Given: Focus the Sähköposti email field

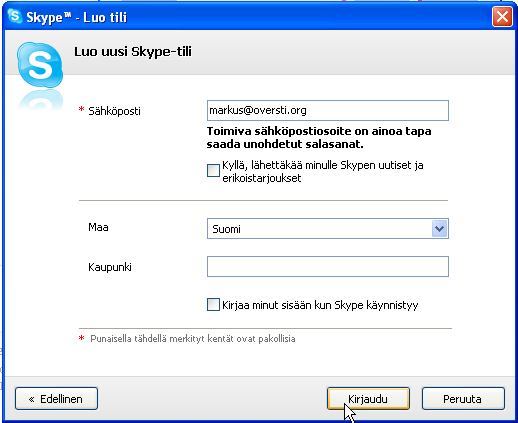Looking at the screenshot, I should pyautogui.click(x=328, y=110).
